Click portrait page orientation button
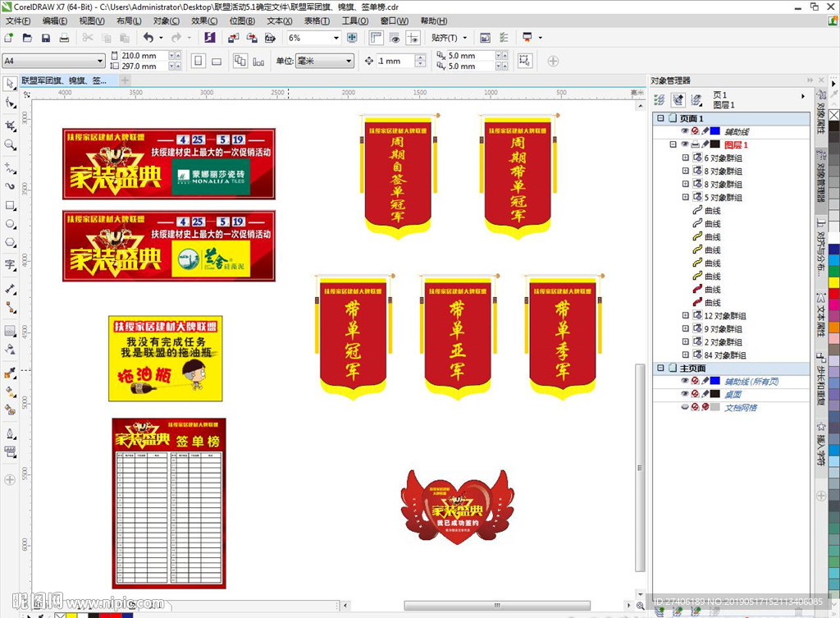Viewport: 840px width, 618px height. [199, 61]
